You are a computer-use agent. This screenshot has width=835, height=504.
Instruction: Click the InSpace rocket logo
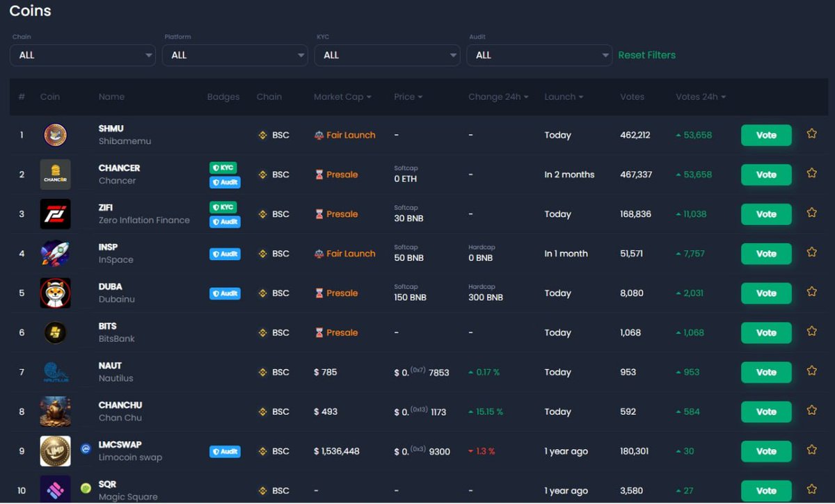[55, 254]
